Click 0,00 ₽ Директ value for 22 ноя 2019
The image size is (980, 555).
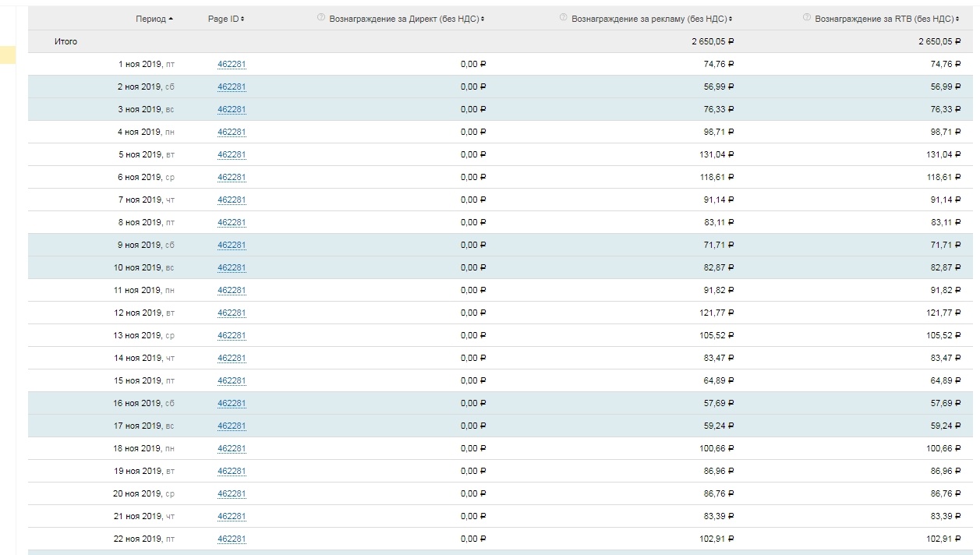pyautogui.click(x=473, y=539)
